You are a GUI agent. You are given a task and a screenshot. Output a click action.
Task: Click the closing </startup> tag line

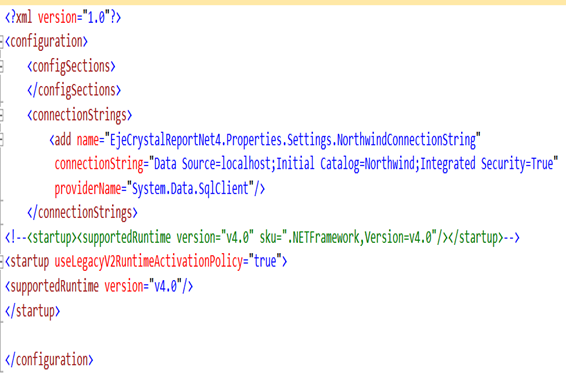[32, 311]
